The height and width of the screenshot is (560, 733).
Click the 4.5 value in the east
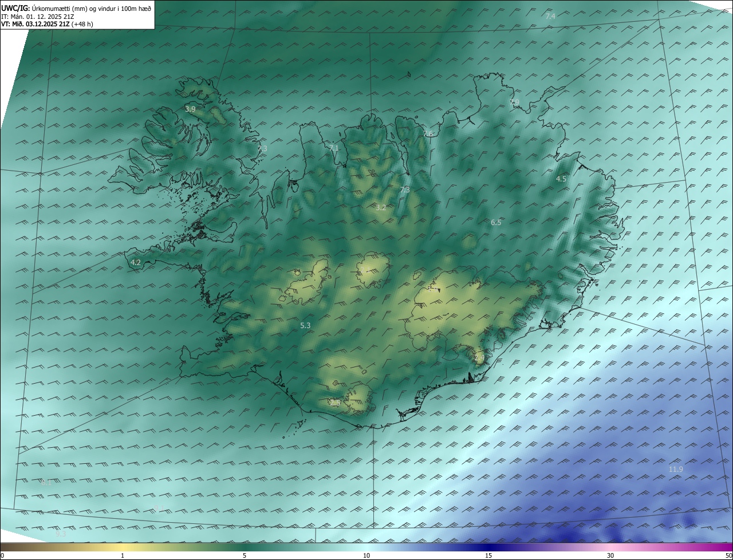pos(561,179)
